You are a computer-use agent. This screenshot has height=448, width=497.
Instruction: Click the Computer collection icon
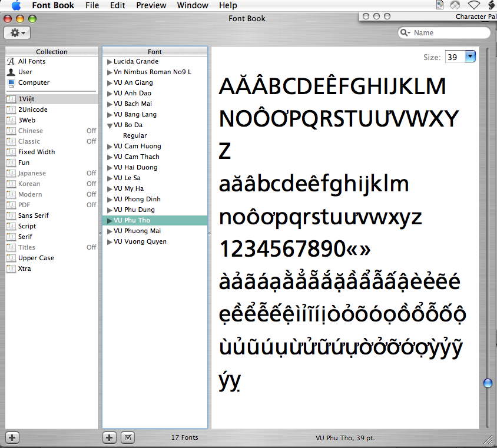(x=11, y=82)
